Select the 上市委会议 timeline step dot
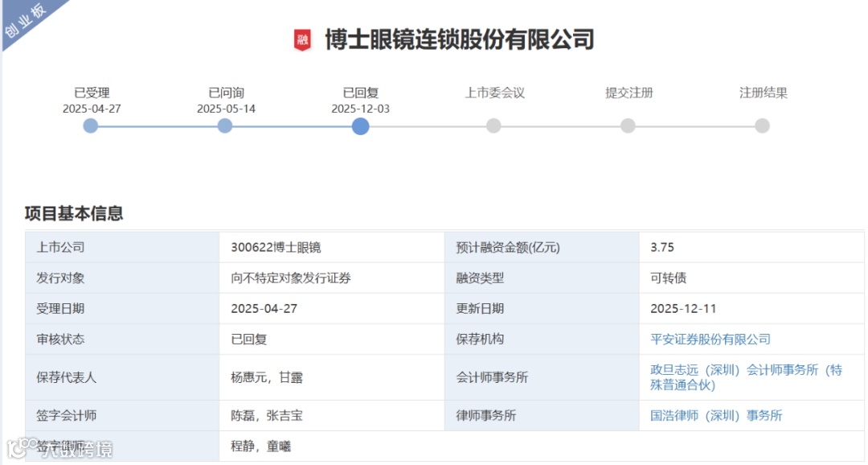 coord(493,126)
